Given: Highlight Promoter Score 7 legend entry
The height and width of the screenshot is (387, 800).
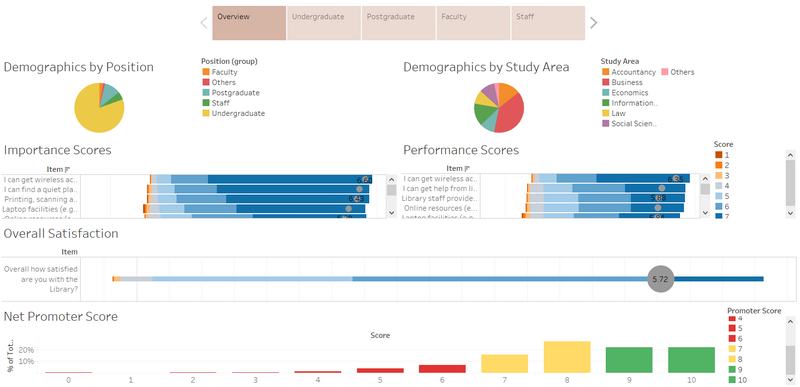Looking at the screenshot, I should (735, 349).
